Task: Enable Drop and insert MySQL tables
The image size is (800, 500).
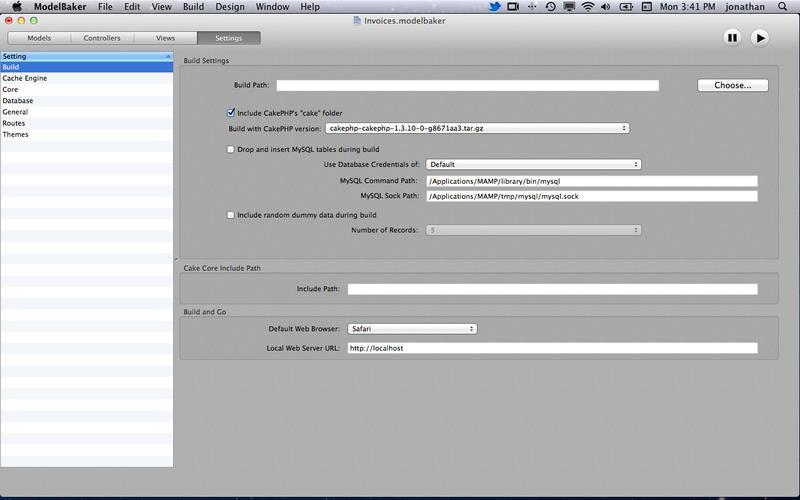Action: pyautogui.click(x=231, y=149)
